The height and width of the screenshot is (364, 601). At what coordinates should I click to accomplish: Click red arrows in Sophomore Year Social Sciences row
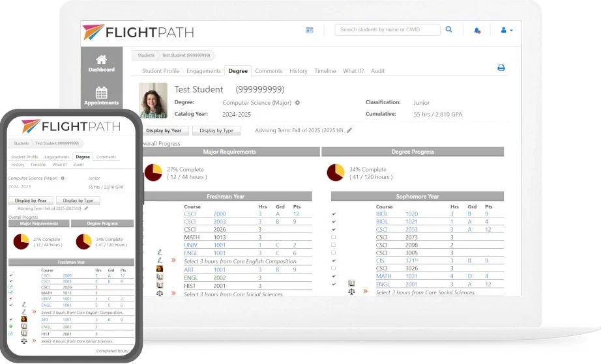(x=365, y=291)
